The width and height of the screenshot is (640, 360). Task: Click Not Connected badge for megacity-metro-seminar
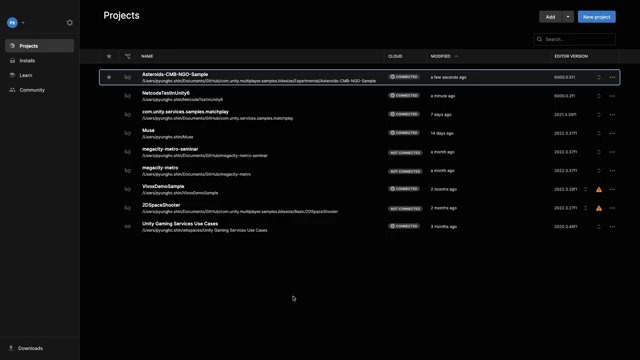coord(405,153)
